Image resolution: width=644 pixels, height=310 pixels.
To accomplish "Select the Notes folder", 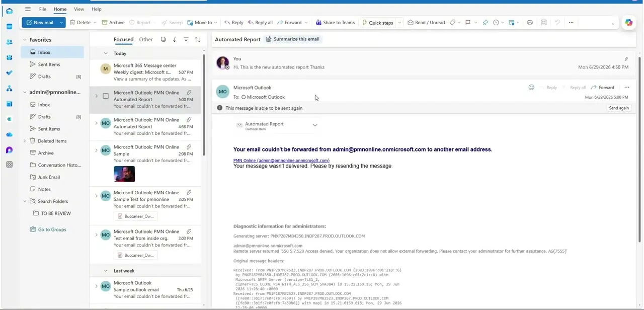I will 44,189.
